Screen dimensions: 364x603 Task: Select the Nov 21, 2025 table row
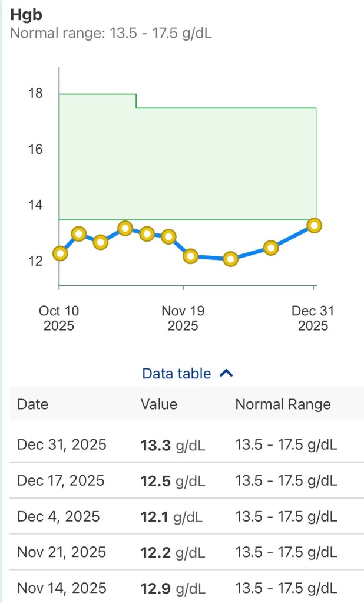[182, 552]
